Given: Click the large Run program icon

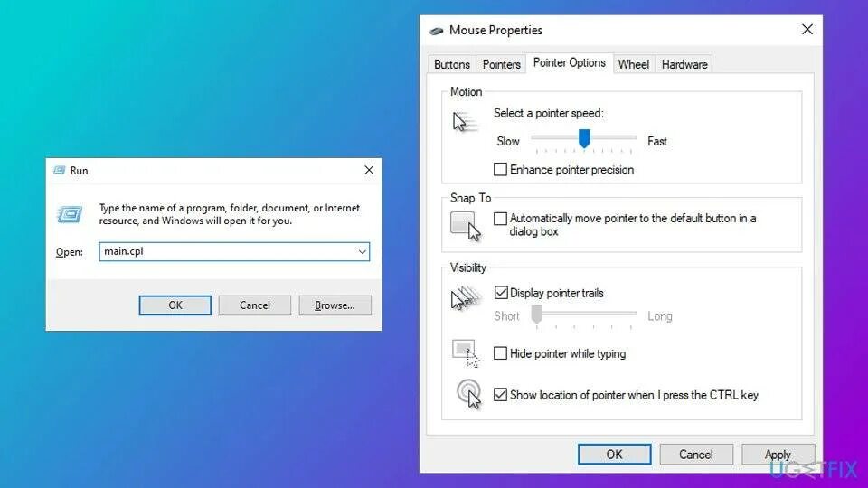Looking at the screenshot, I should tap(70, 214).
